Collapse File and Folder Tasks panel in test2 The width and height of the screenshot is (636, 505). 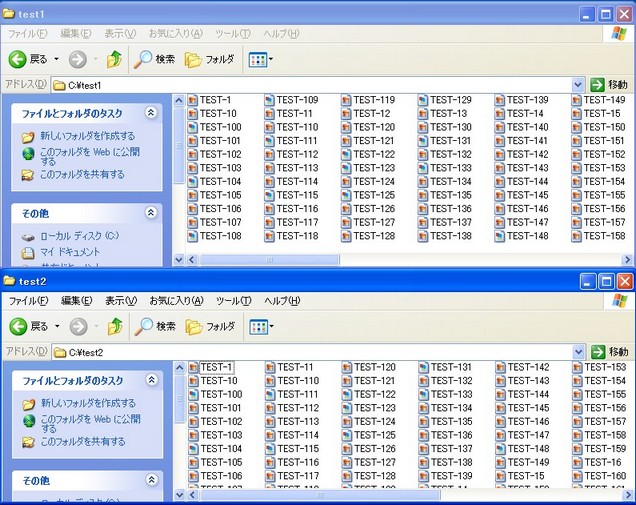pos(151,381)
